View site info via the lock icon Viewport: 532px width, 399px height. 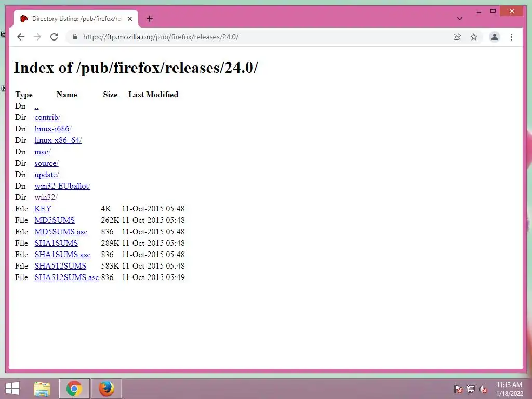coord(75,37)
